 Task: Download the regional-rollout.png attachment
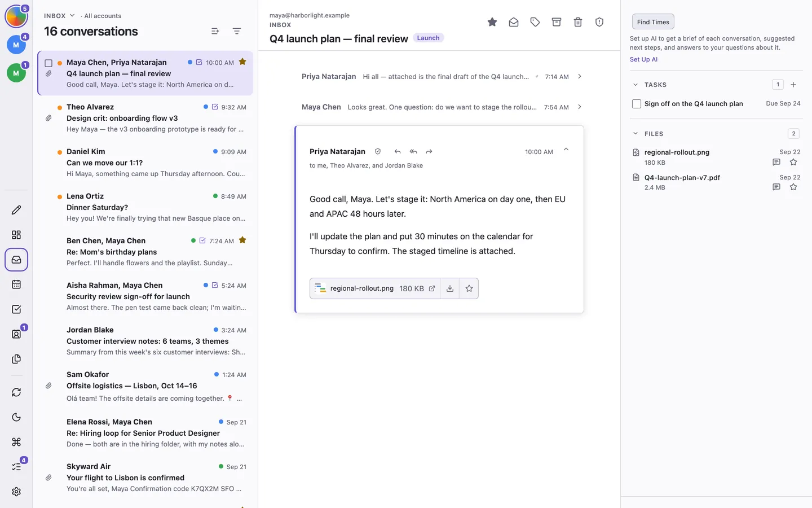point(450,288)
